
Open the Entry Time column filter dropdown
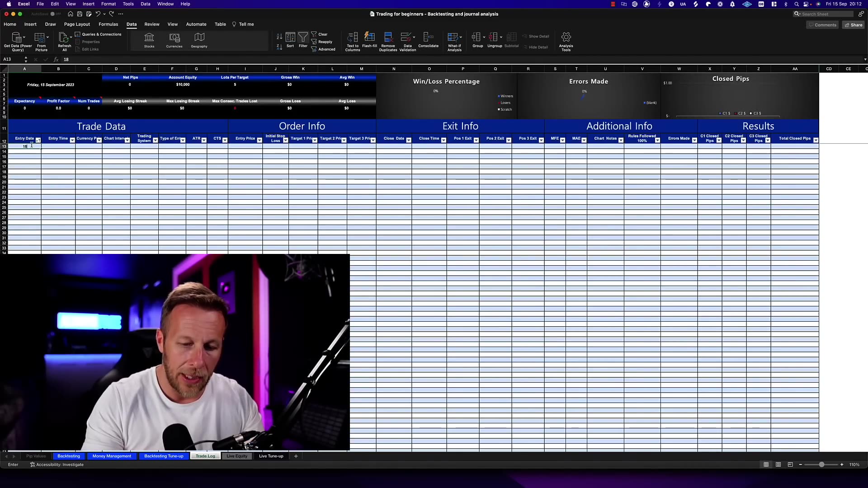click(72, 141)
